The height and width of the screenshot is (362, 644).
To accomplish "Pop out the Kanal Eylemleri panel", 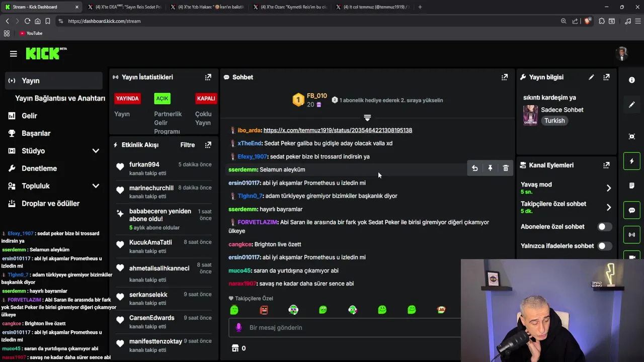I will point(606,165).
